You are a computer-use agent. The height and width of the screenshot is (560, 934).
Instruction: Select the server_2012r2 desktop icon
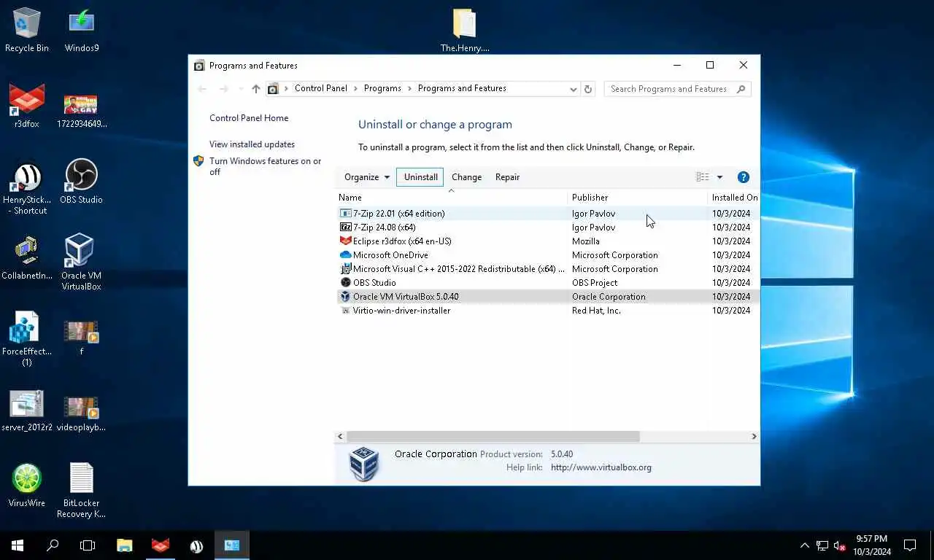(x=27, y=411)
